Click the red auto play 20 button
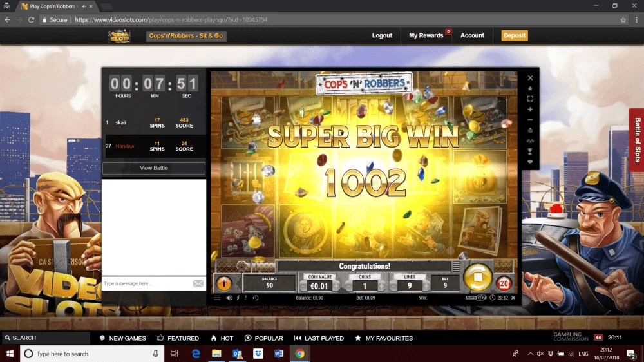644x362 pixels. 504,283
